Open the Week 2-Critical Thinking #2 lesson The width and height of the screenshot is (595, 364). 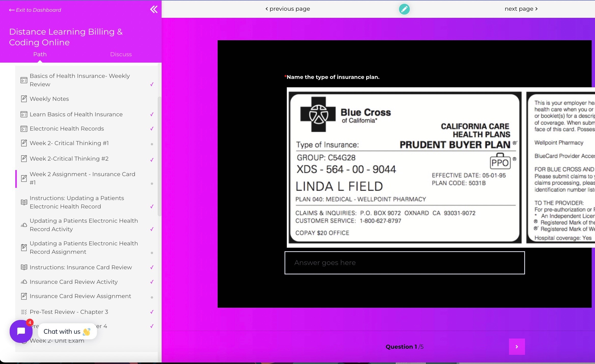(69, 159)
